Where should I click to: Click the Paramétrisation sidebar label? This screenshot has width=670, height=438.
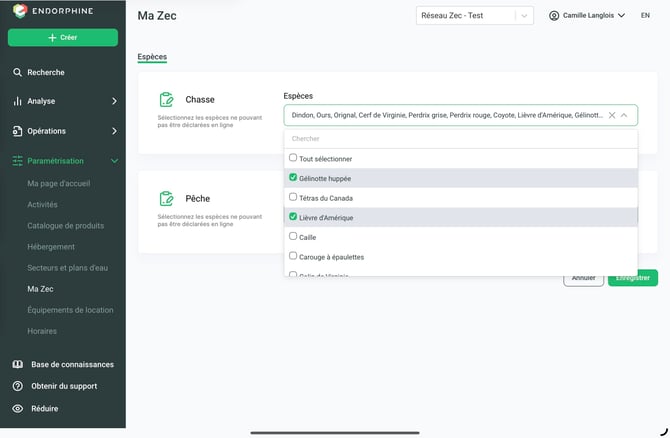56,161
